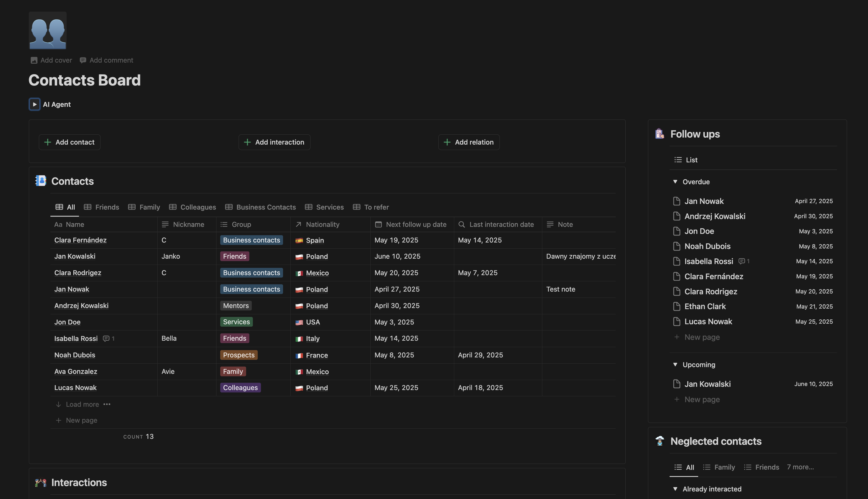Click the celebration icon beside Interactions heading

pos(40,483)
